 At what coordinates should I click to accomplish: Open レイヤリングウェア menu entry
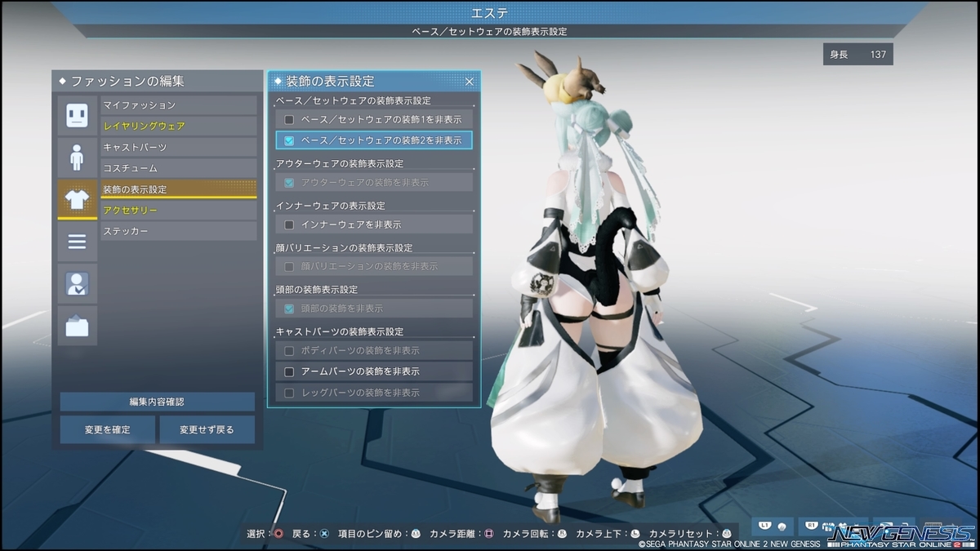coord(179,126)
